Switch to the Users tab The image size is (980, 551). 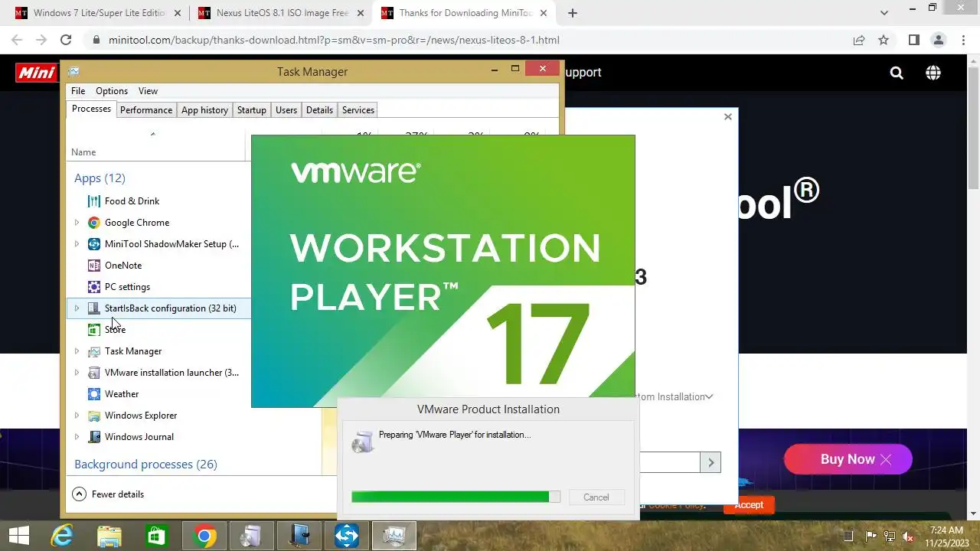coord(286,110)
